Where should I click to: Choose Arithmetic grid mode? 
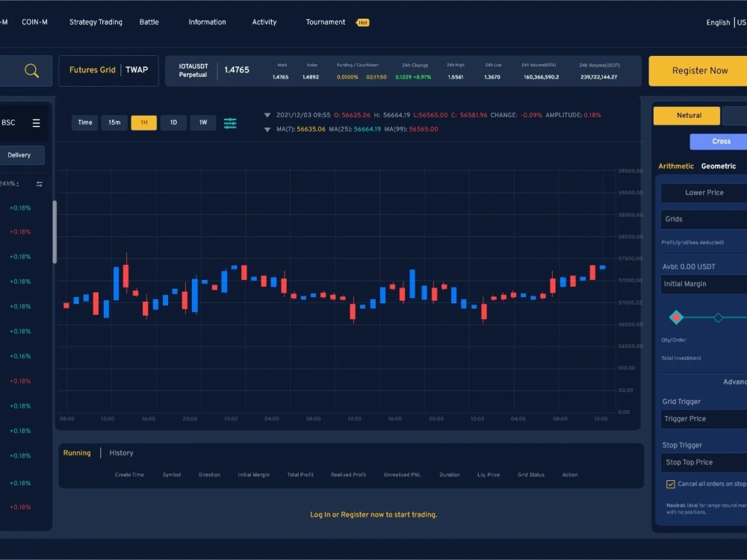pyautogui.click(x=675, y=167)
